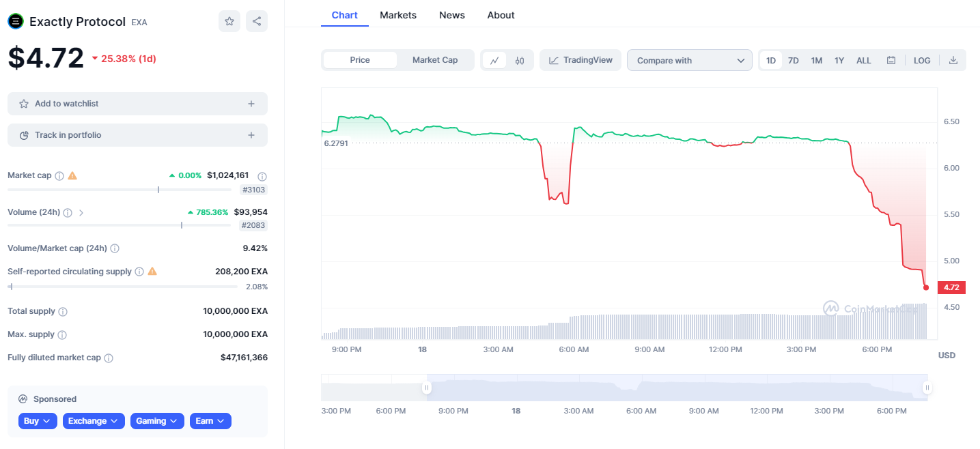Set chart range to 7D
980x449 pixels.
tap(794, 60)
